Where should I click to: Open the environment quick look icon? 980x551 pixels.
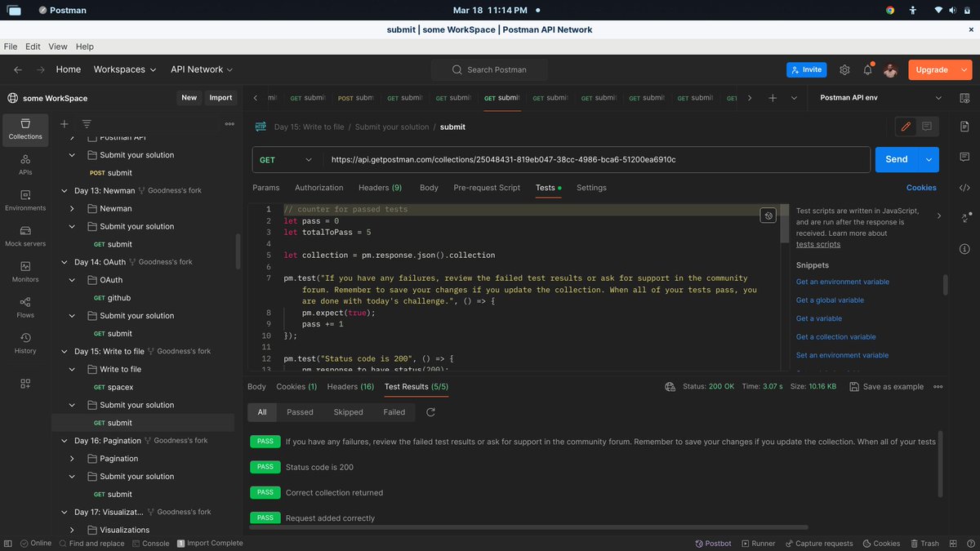pos(964,98)
